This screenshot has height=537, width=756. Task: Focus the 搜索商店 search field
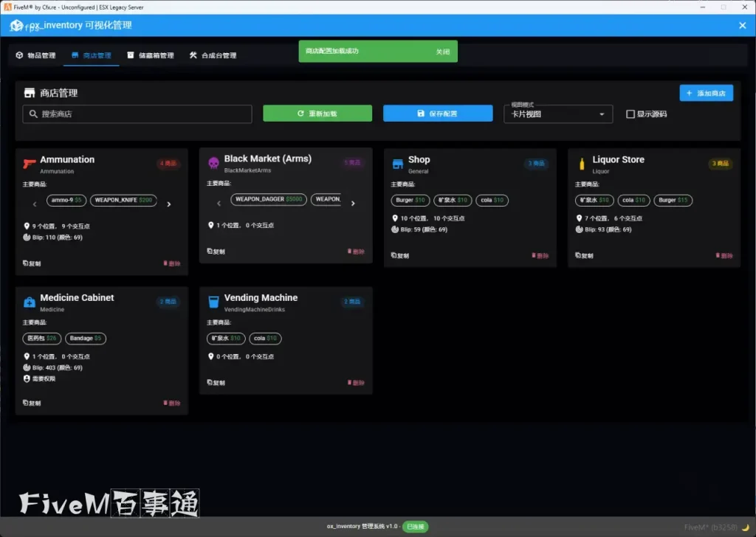[137, 114]
